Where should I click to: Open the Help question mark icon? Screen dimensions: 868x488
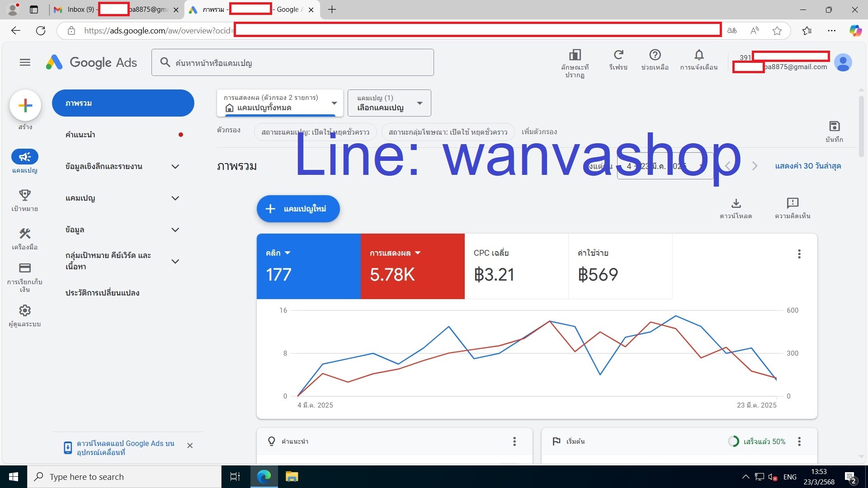pos(655,55)
